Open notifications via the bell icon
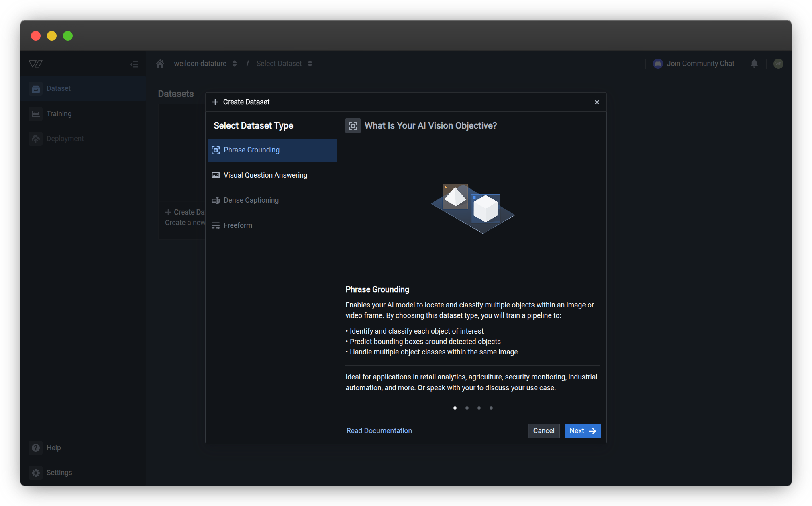The width and height of the screenshot is (812, 506). coord(754,63)
